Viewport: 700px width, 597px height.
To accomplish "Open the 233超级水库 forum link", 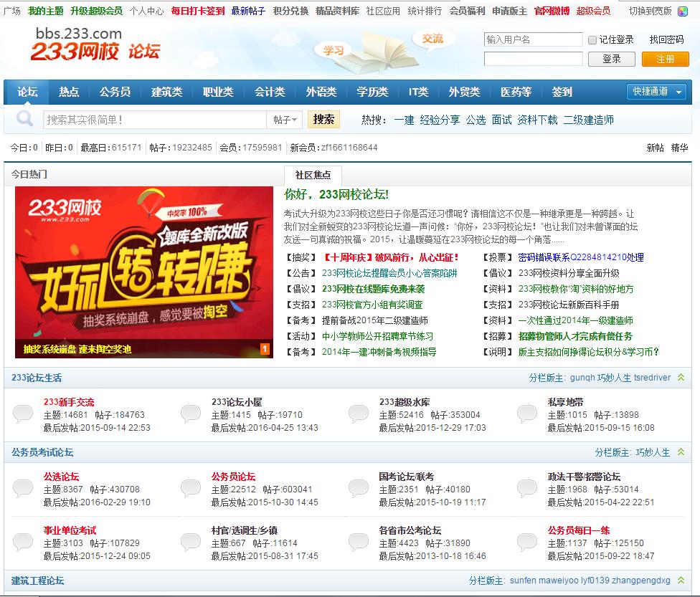I will [x=405, y=402].
